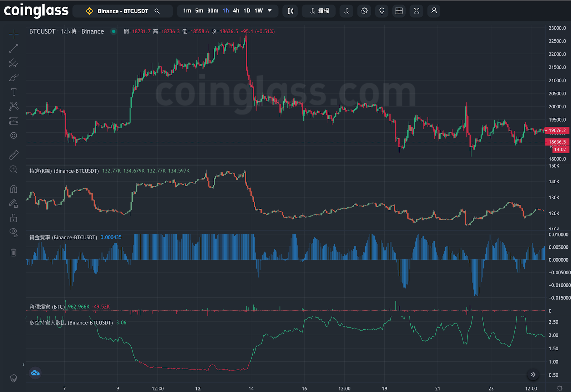Click the 14:02 countdown label
571x392 pixels.
pos(560,149)
